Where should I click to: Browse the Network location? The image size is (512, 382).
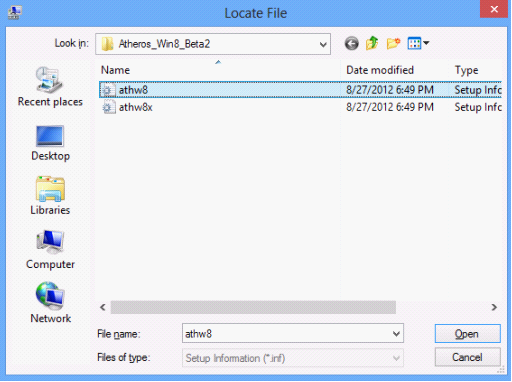(x=50, y=303)
